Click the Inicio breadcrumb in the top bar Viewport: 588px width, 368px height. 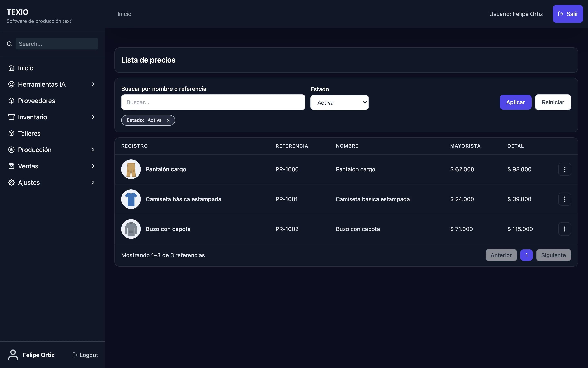pos(124,14)
